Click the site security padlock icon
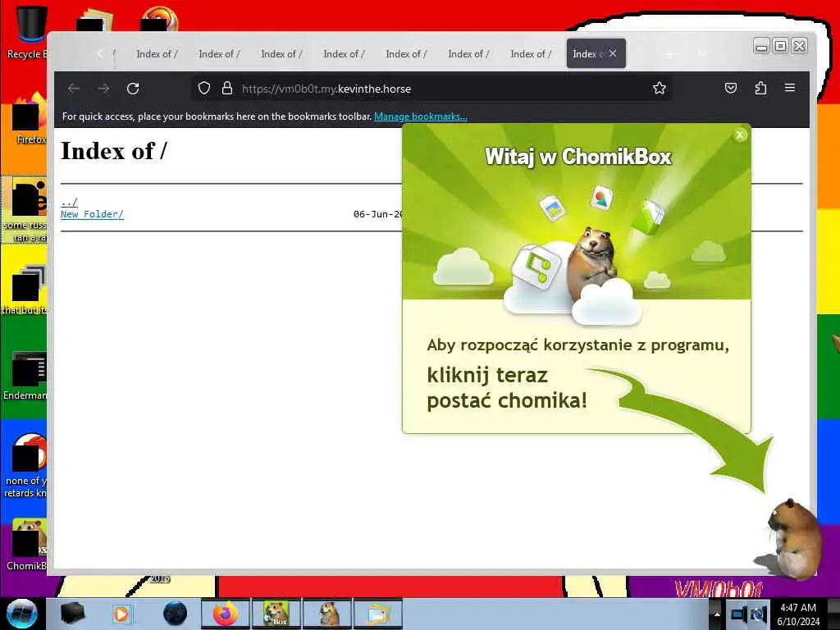The width and height of the screenshot is (840, 630). point(227,88)
